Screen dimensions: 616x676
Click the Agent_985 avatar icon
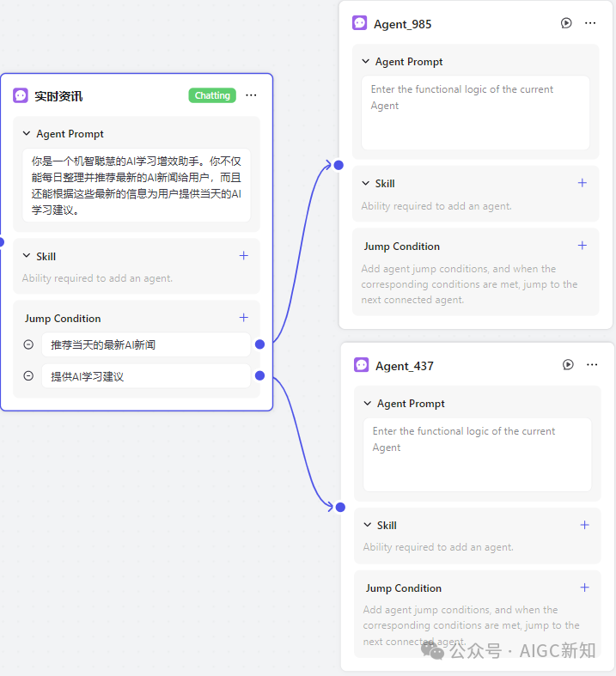[359, 23]
